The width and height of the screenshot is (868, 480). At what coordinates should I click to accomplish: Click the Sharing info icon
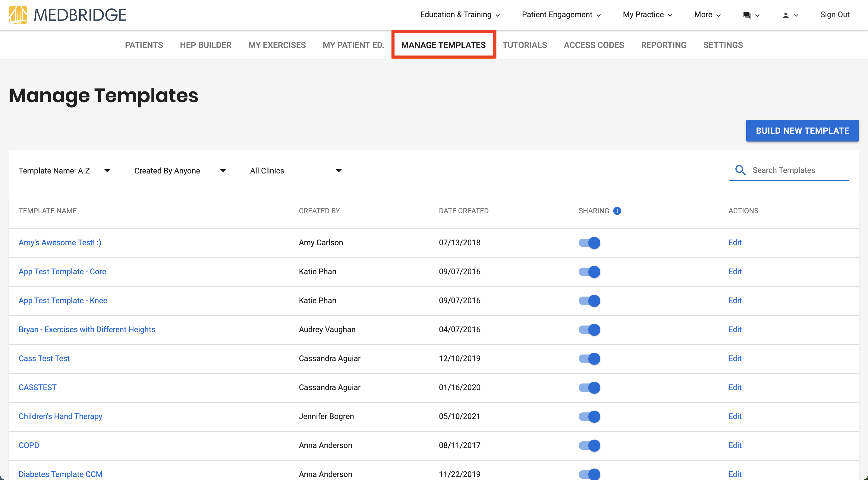(x=617, y=211)
